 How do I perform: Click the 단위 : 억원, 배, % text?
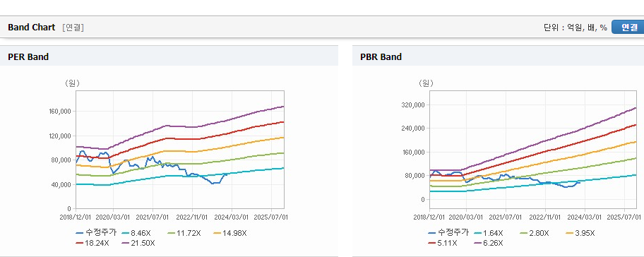click(575, 28)
